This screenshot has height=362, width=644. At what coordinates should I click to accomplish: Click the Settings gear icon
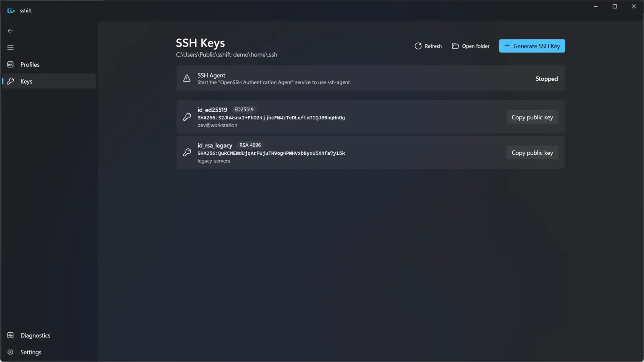(10, 352)
